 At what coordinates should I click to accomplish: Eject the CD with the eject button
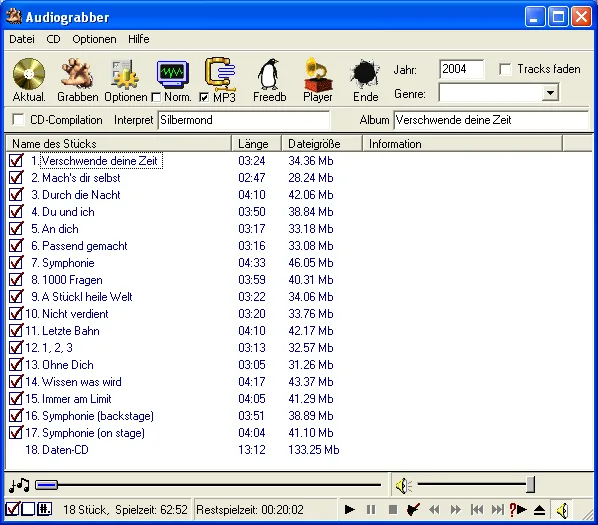pos(539,509)
